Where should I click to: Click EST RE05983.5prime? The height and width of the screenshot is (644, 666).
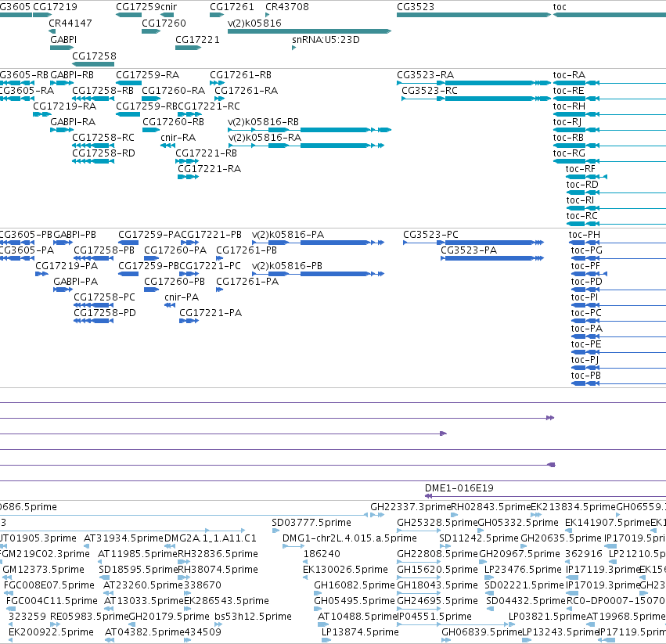pos(89,617)
